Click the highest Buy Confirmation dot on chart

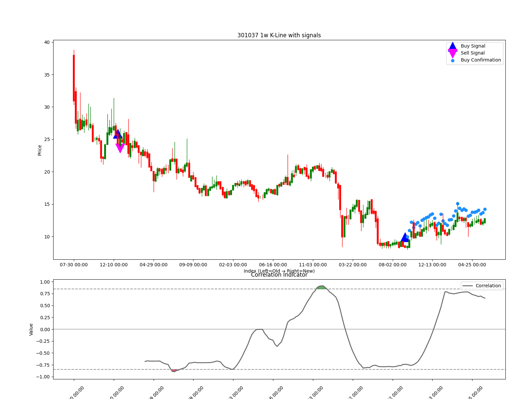click(458, 203)
